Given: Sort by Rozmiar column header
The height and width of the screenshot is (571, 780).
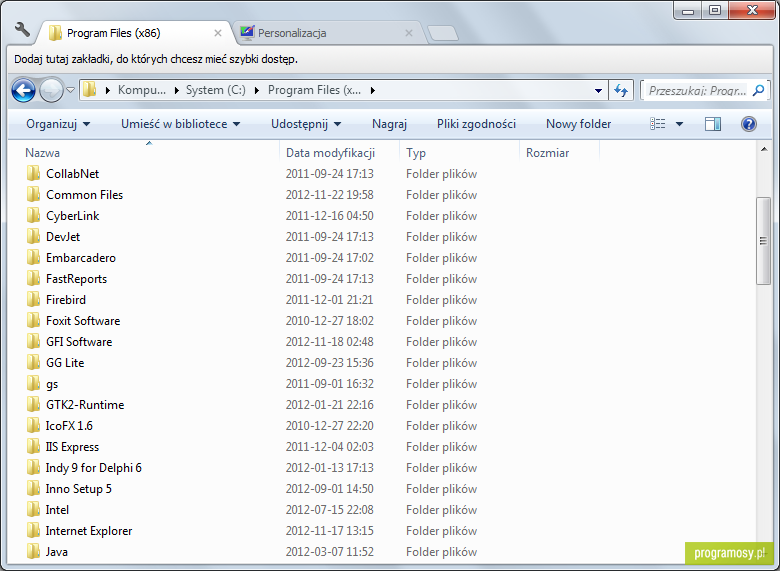Looking at the screenshot, I should pos(547,153).
